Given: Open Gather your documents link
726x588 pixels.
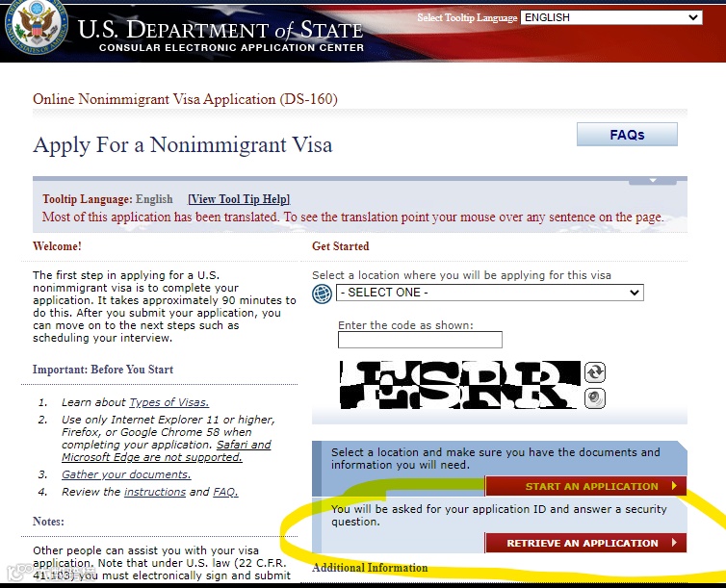Looking at the screenshot, I should tap(126, 474).
